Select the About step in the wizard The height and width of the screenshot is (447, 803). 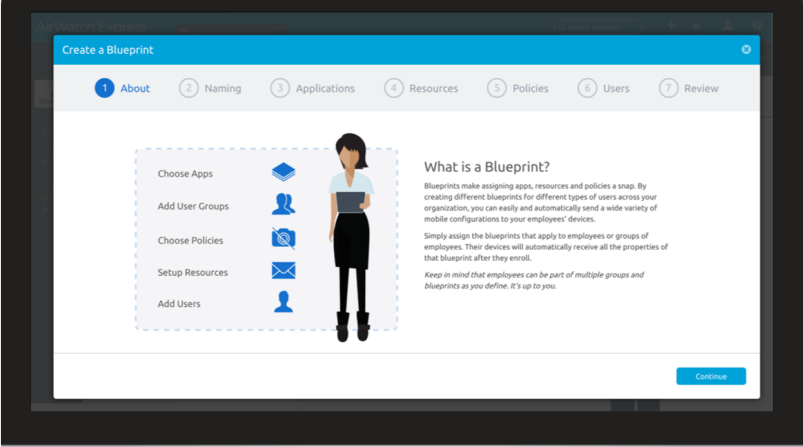[x=123, y=88]
